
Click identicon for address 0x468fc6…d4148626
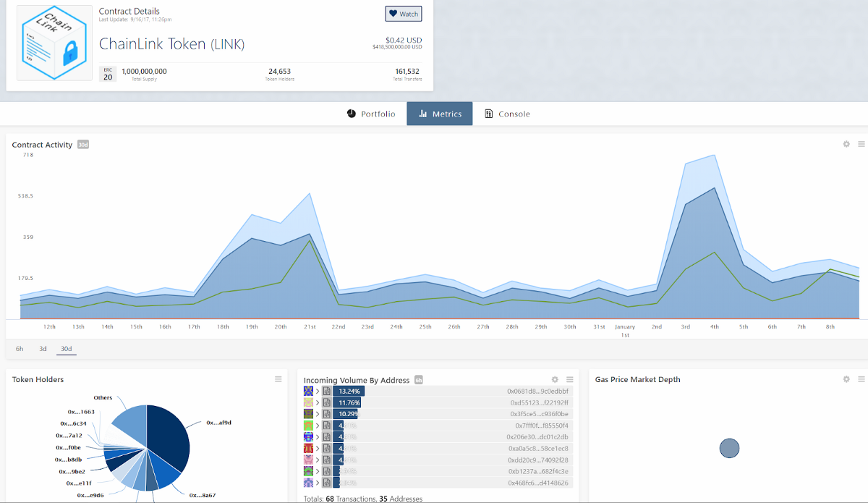pos(308,483)
